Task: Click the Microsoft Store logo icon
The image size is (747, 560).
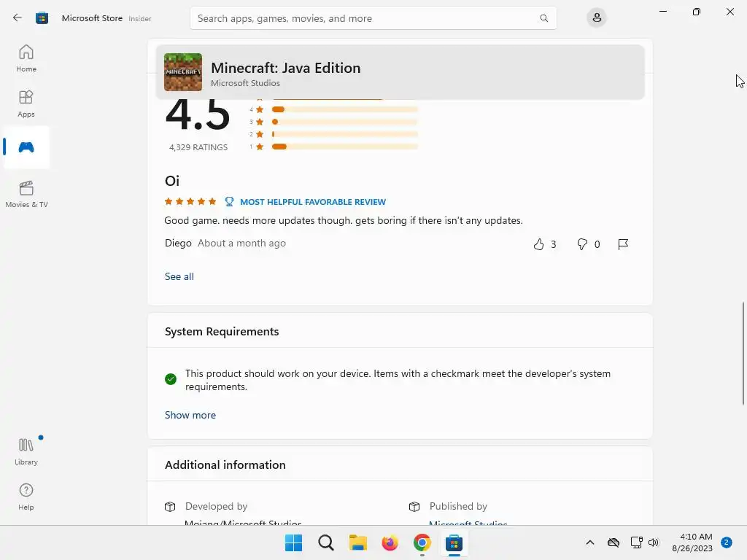Action: click(x=42, y=18)
